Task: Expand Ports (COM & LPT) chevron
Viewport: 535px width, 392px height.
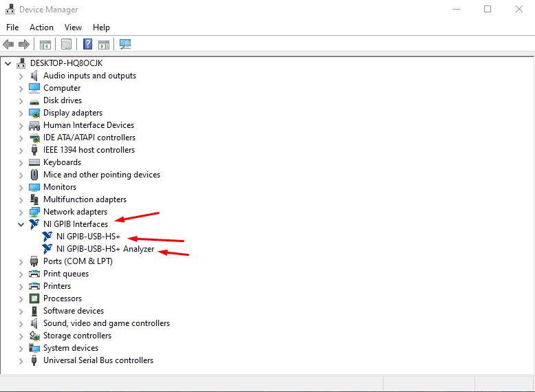Action: click(21, 262)
